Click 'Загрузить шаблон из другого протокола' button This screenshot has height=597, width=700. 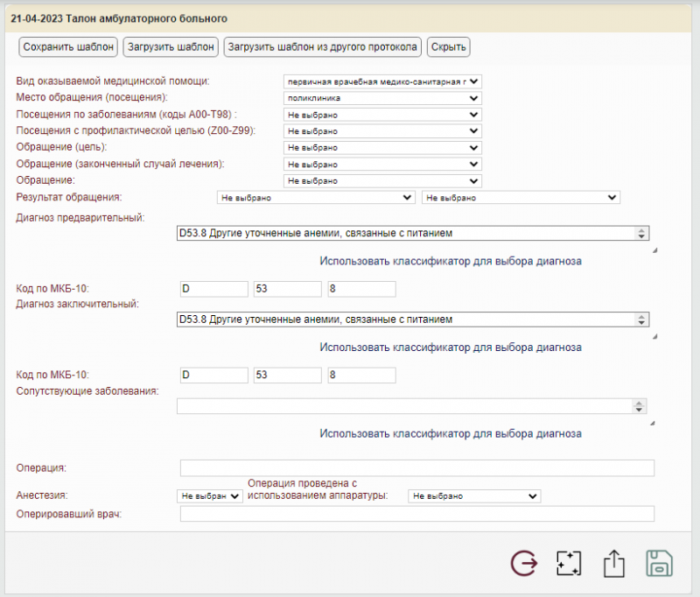[x=323, y=46]
